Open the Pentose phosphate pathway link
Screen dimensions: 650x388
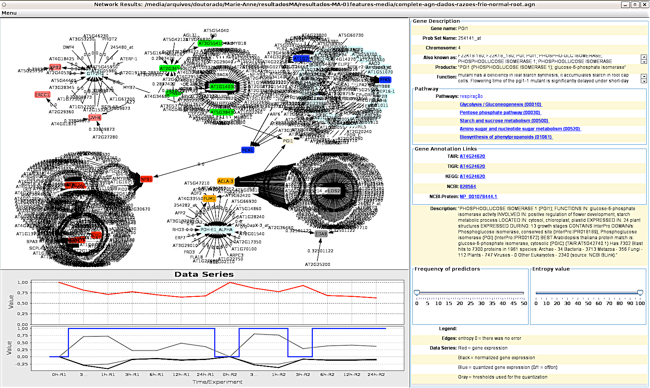tap(500, 112)
